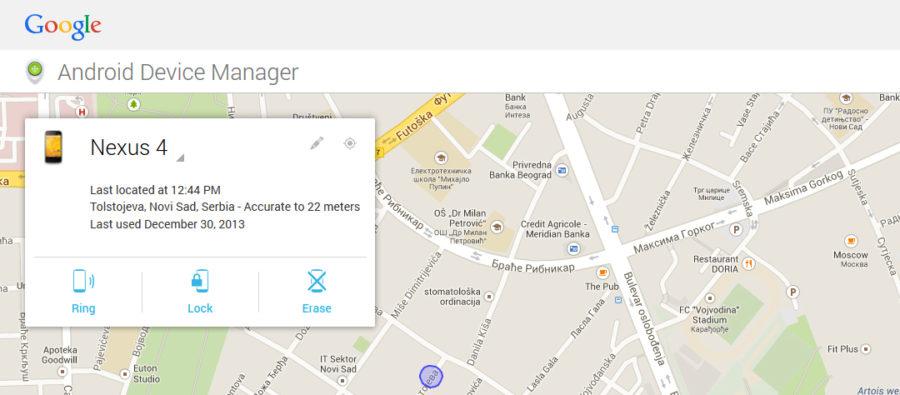Erase the Nexus 4 device
The image size is (900, 395).
[x=316, y=292]
